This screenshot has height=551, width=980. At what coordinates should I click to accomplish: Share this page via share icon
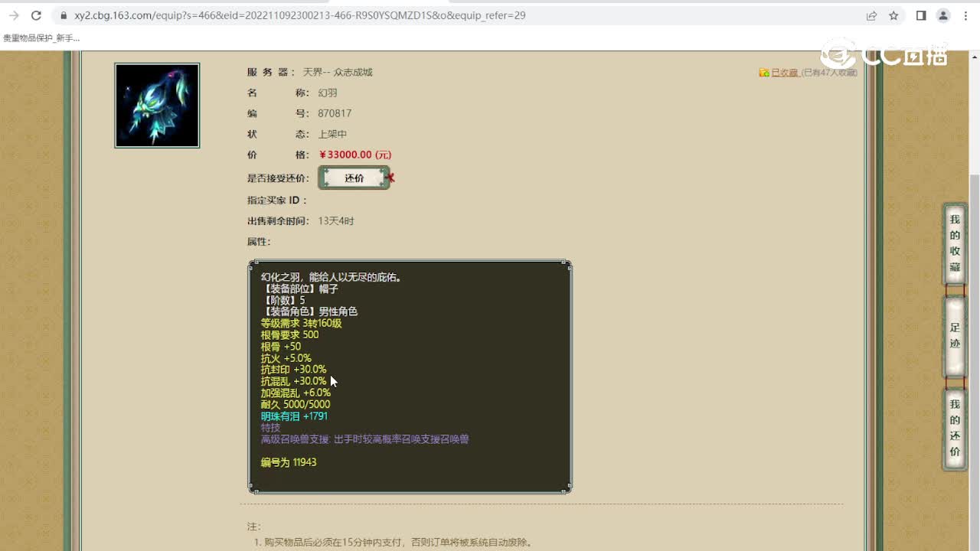point(871,15)
